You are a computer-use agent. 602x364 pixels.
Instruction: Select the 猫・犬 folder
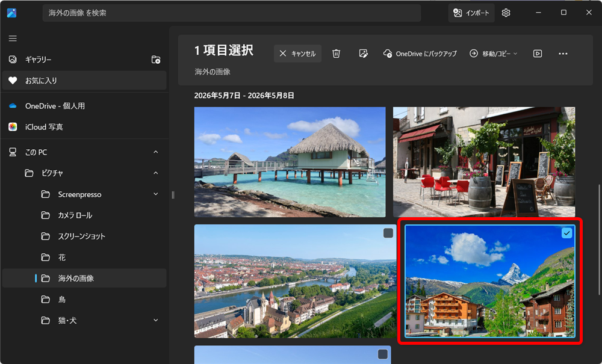[x=84, y=320]
